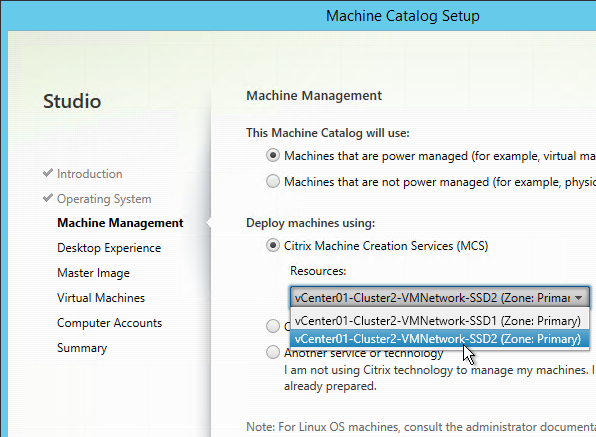Pick vCenter01-Cluster2-VMNetwork-SSD2 highlighted list entry
Image resolution: width=596 pixels, height=437 pixels.
[439, 339]
